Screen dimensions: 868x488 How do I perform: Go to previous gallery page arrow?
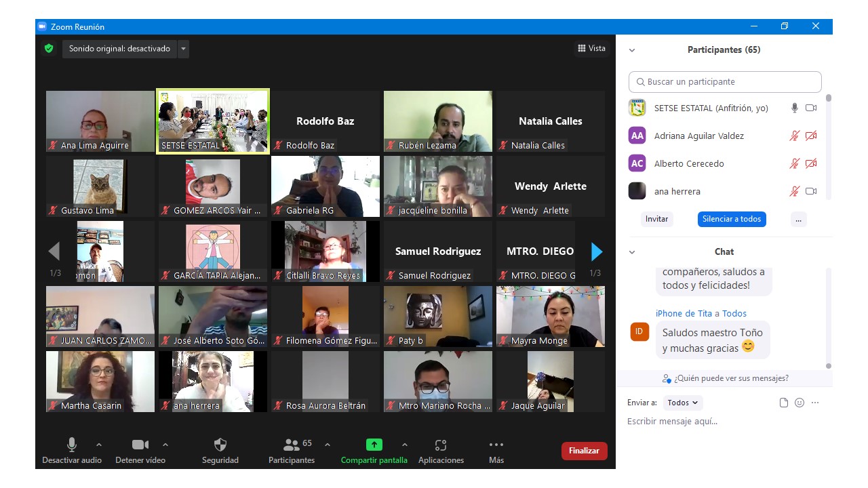(54, 252)
